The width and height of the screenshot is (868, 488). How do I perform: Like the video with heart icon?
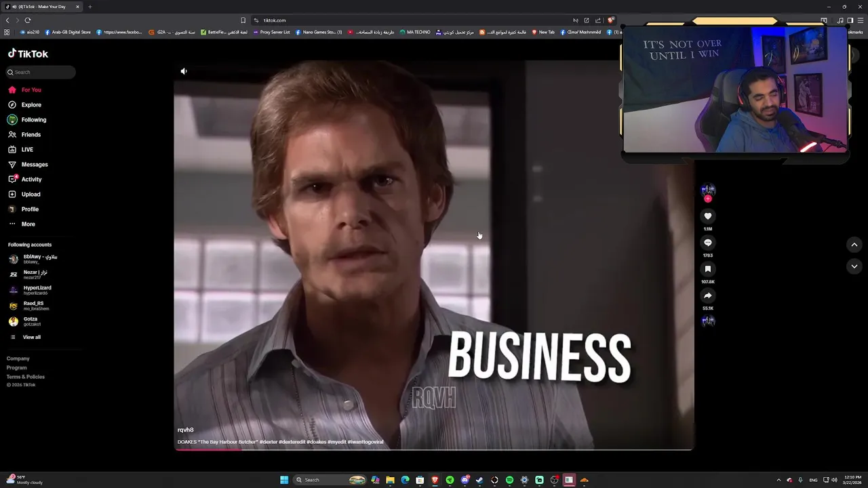coord(708,216)
